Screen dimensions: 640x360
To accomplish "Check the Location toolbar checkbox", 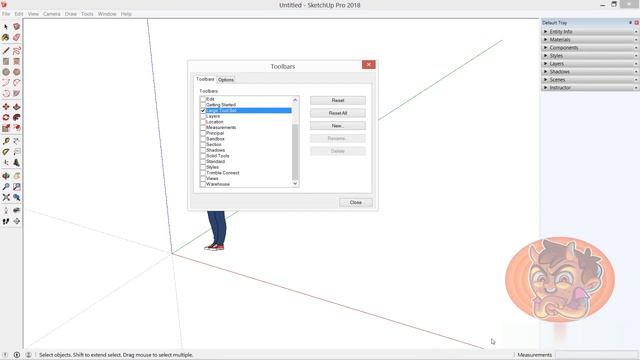I will pos(203,122).
